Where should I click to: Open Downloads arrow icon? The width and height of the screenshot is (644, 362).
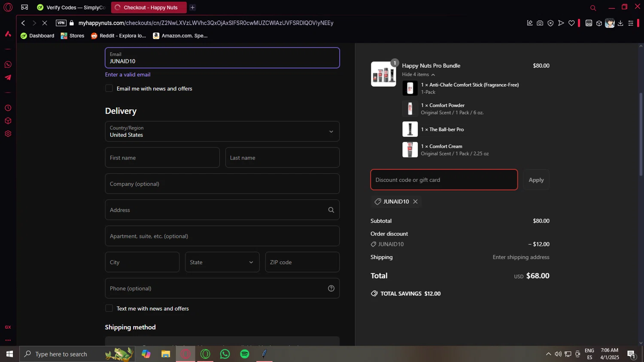point(620,23)
